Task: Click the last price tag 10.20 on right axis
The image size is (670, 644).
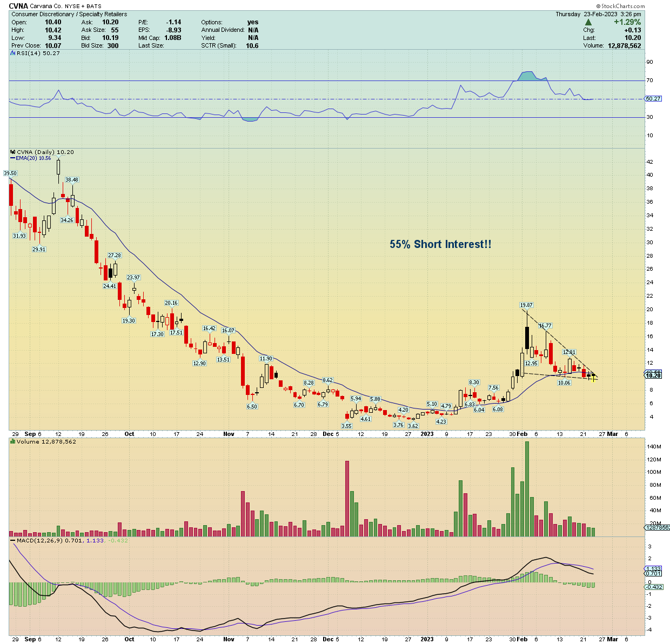Action: (653, 375)
